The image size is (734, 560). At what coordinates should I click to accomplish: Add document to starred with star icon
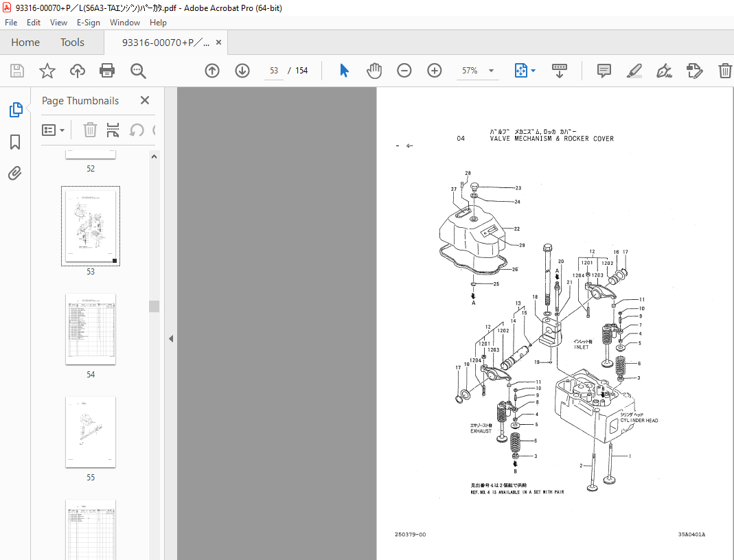pos(47,71)
